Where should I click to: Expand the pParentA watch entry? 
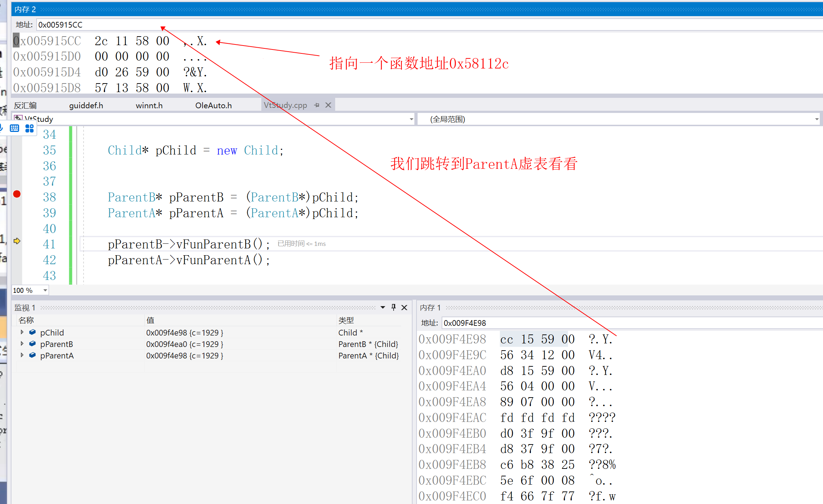click(x=22, y=355)
